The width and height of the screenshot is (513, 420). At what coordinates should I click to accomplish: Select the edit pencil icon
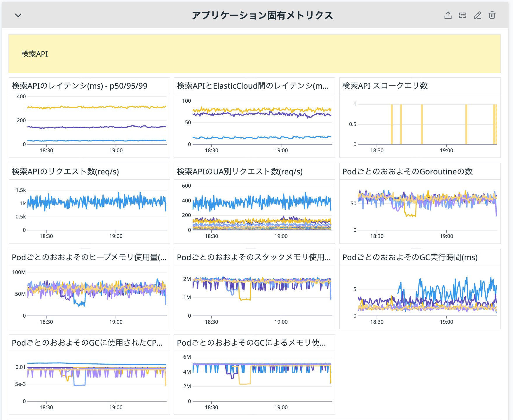(478, 15)
